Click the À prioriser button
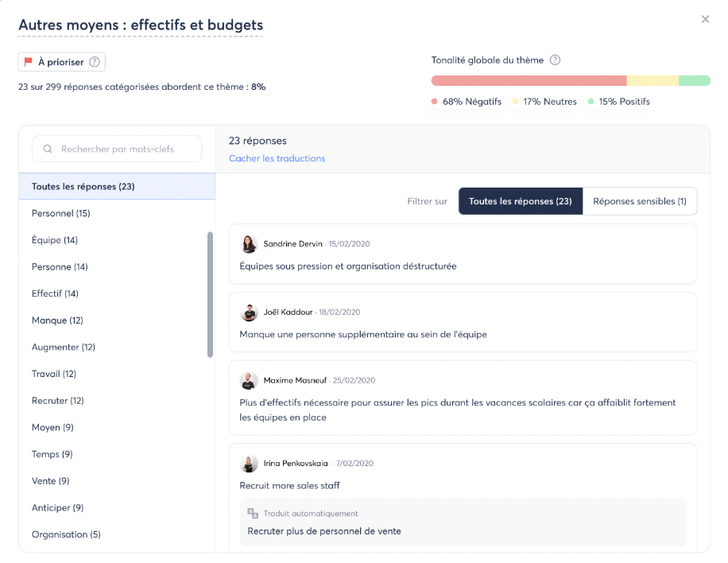The image size is (728, 563). pos(61,62)
